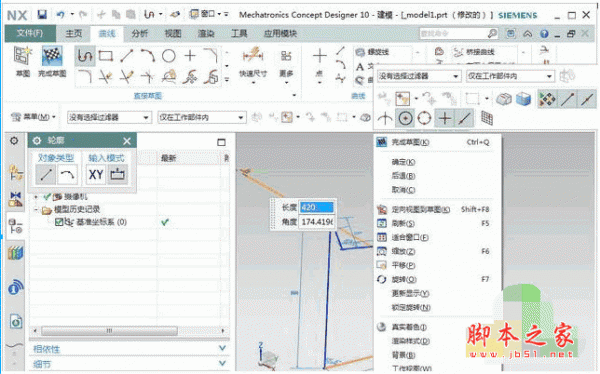Open 没有选择过滤器 dropdown in floating toolbar
Viewport: 600px width, 374px height.
coord(419,76)
